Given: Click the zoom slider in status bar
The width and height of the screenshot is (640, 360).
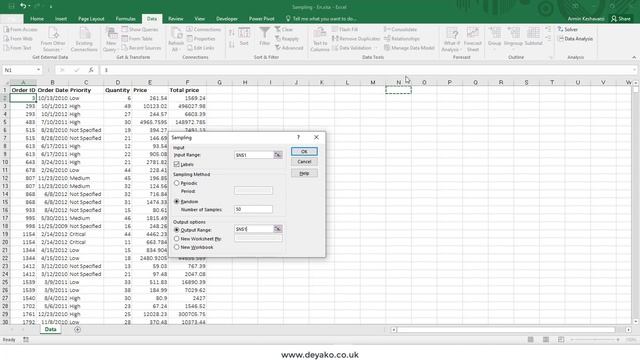Looking at the screenshot, I should [x=595, y=340].
